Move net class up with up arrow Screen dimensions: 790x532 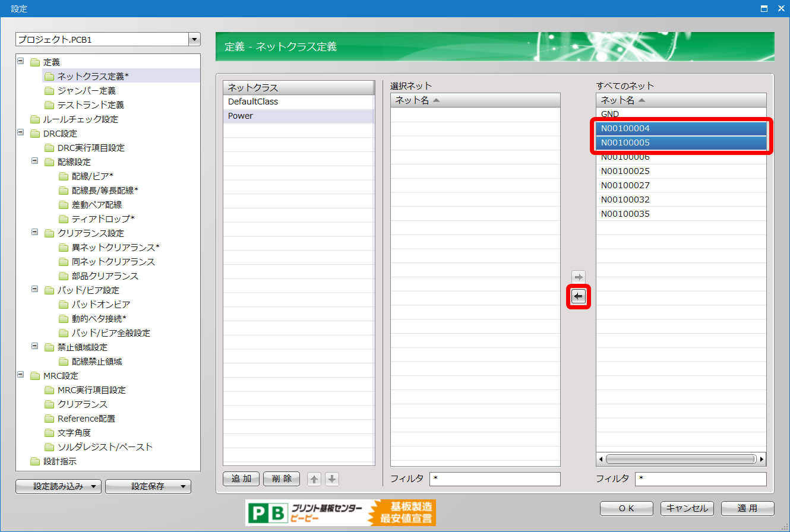(x=314, y=479)
